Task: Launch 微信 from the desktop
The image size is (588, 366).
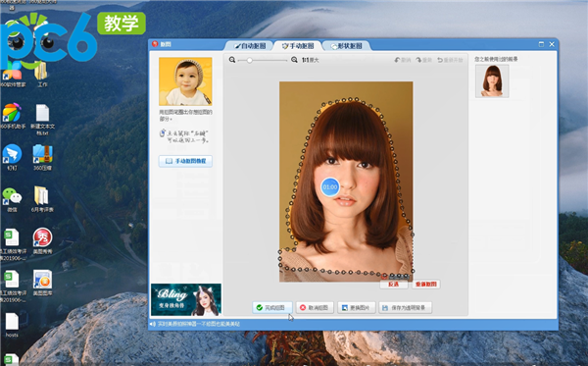Action: (x=12, y=199)
